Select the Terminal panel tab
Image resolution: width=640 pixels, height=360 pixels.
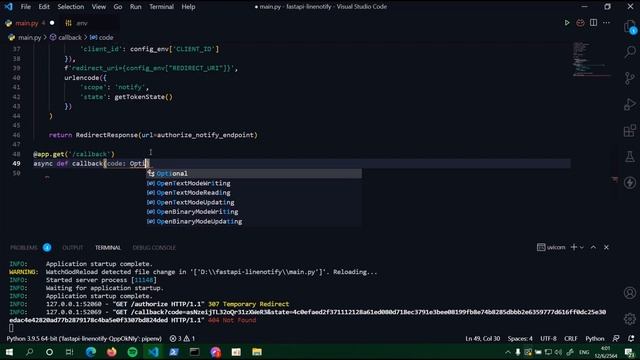pyautogui.click(x=108, y=247)
